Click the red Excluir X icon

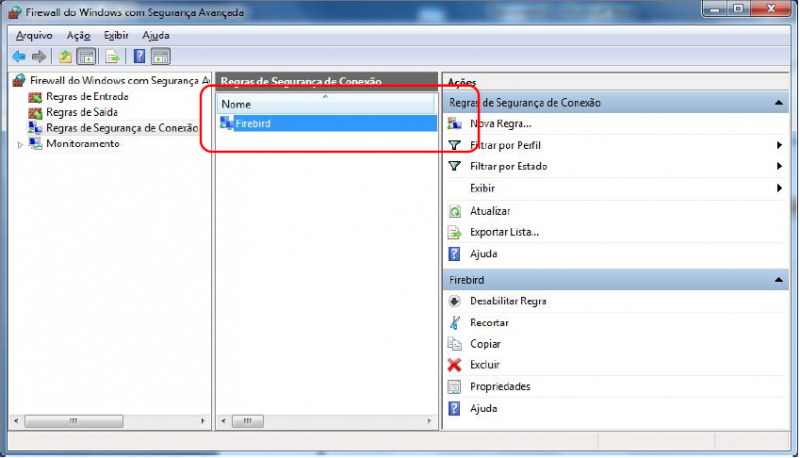[454, 365]
